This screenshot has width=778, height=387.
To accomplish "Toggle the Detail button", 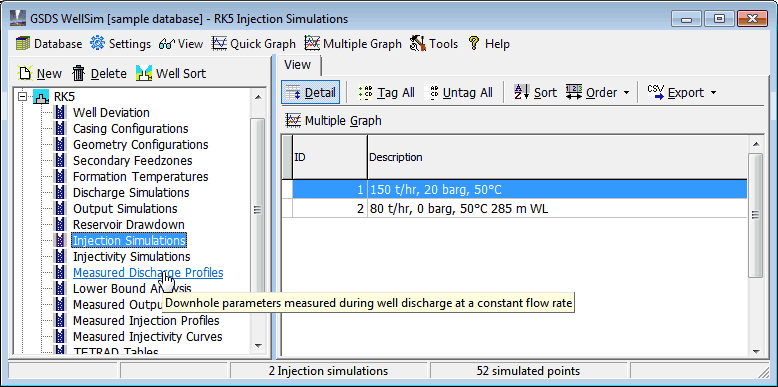I will (x=311, y=93).
